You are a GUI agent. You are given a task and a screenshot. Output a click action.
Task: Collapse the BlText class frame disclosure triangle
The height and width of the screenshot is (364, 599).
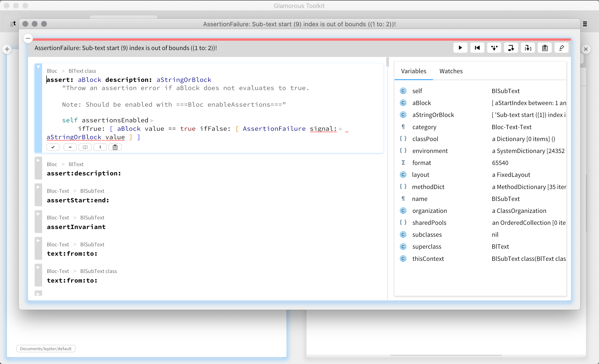tap(38, 67)
